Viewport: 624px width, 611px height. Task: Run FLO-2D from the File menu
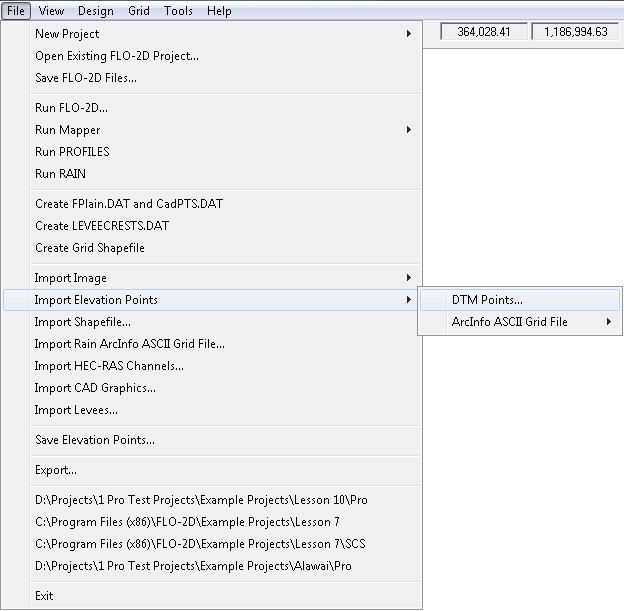pyautogui.click(x=71, y=108)
